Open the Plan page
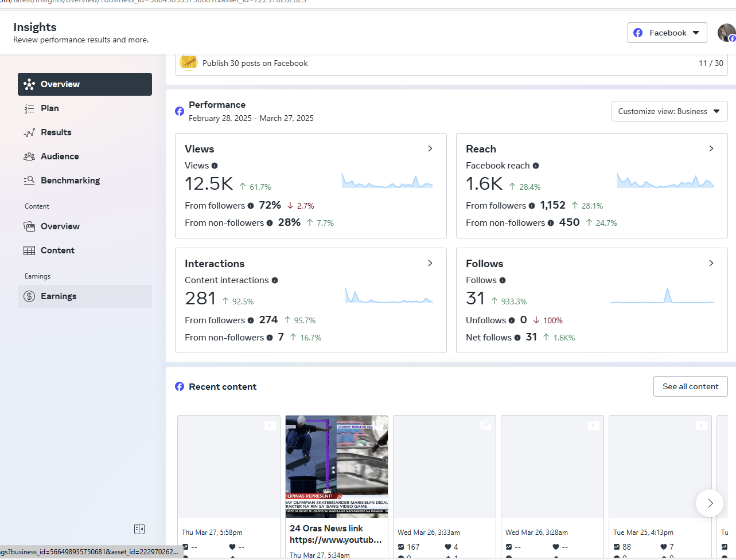Image resolution: width=736 pixels, height=560 pixels. pos(85,108)
